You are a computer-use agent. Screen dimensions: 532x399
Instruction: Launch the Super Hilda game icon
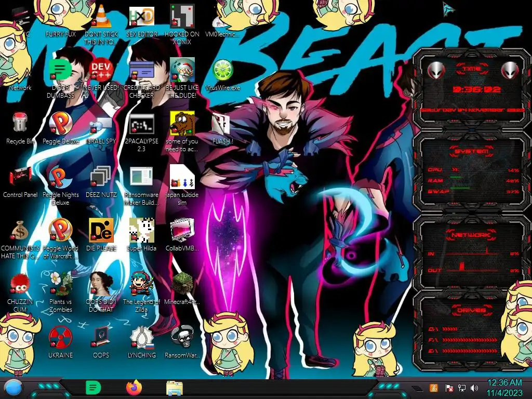click(x=142, y=230)
